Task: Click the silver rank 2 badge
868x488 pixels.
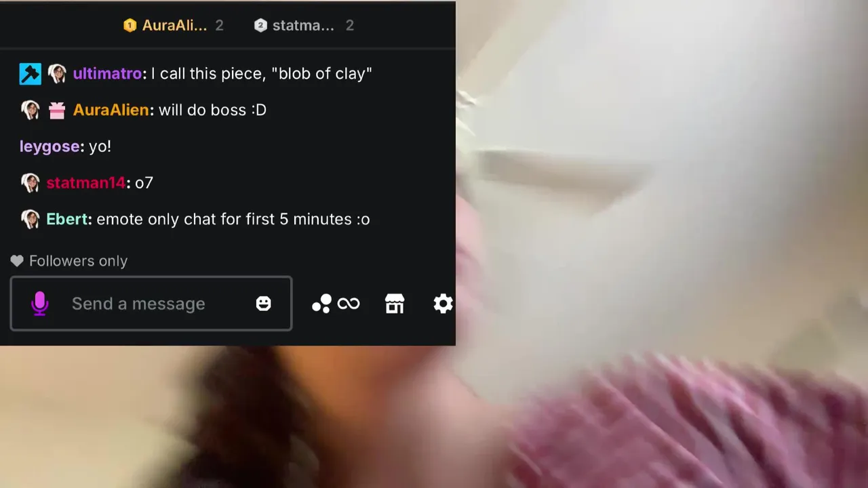Action: click(260, 26)
